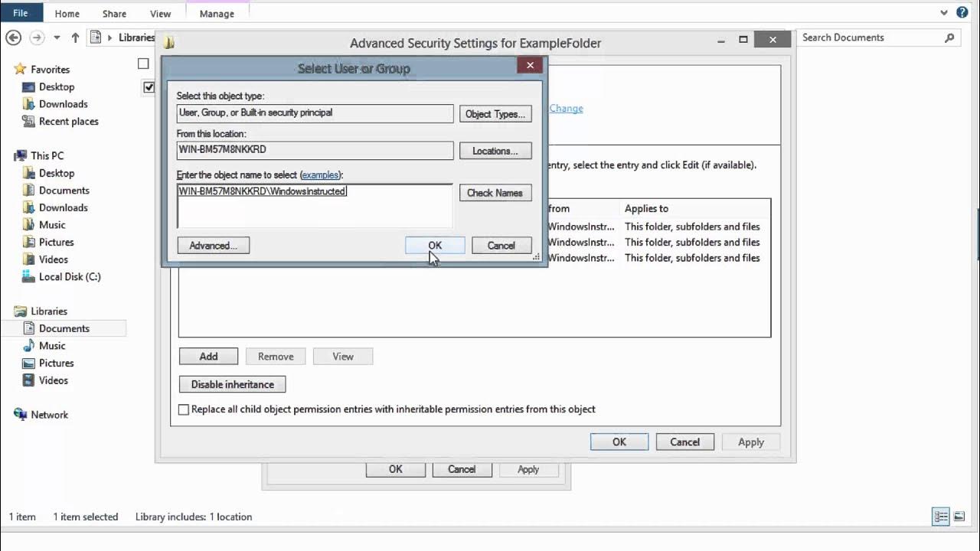The width and height of the screenshot is (980, 551).
Task: Click This PC computer icon
Action: pyautogui.click(x=21, y=156)
